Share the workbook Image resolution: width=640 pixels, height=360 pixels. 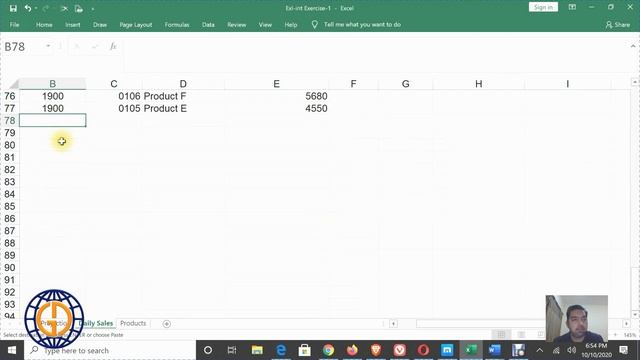coord(618,24)
